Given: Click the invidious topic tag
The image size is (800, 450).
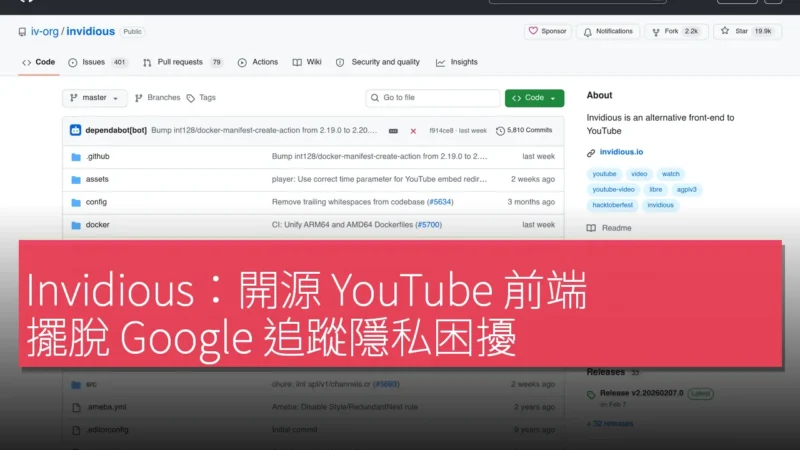Looking at the screenshot, I should 660,205.
